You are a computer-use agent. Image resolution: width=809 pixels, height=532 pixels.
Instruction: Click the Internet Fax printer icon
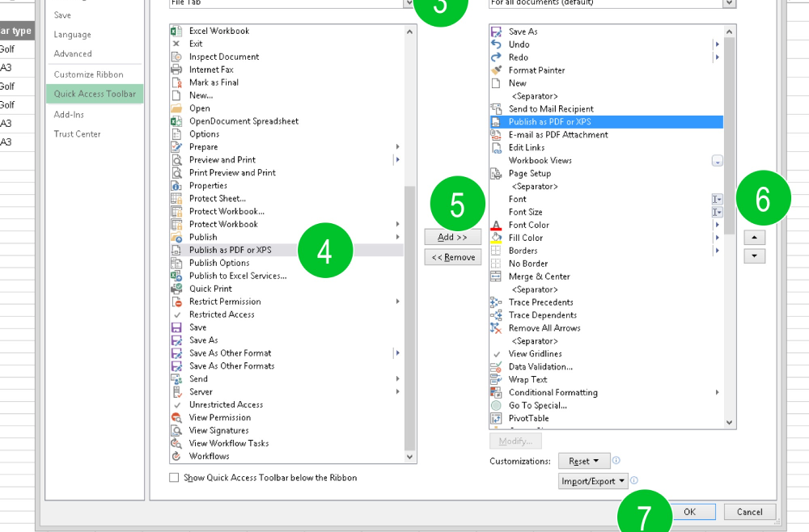coord(176,70)
